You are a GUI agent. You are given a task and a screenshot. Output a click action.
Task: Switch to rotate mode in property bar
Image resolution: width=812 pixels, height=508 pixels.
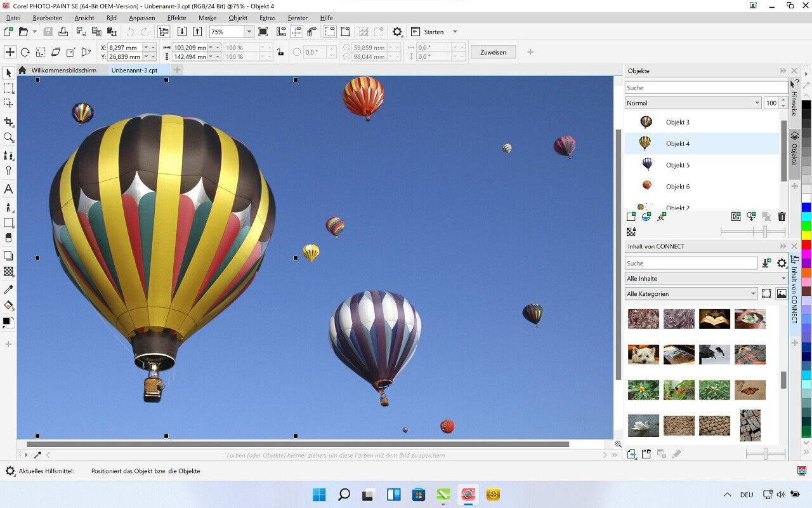25,52
